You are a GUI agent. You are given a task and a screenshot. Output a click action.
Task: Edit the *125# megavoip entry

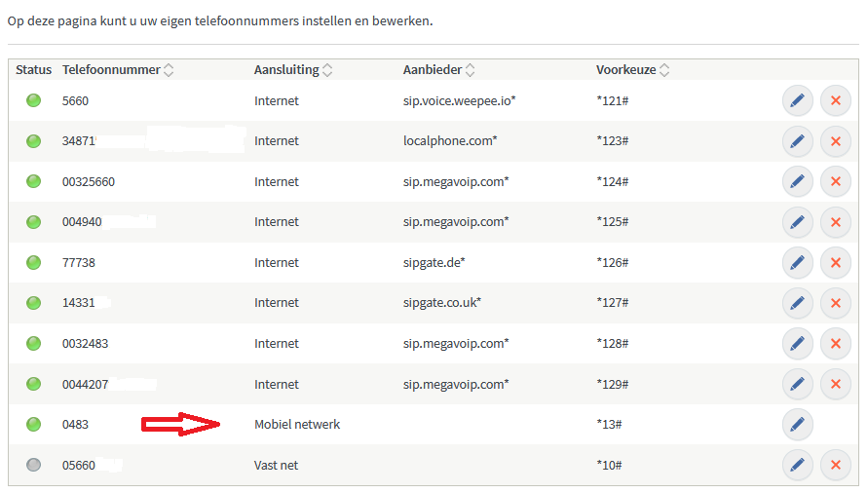pos(797,222)
